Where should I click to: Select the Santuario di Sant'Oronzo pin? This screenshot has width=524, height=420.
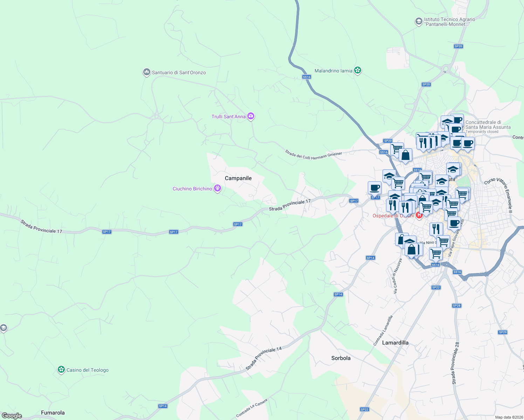point(146,72)
